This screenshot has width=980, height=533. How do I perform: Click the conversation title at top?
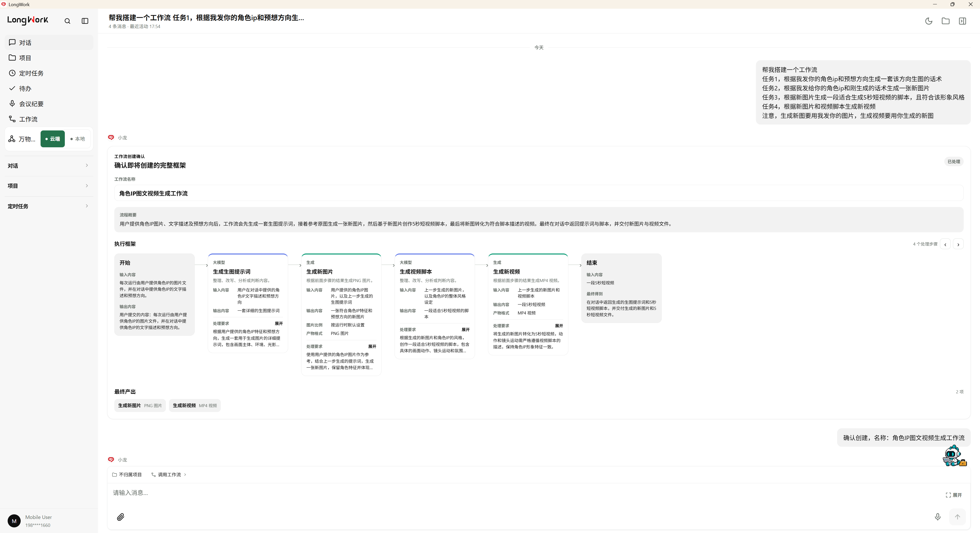click(x=206, y=18)
